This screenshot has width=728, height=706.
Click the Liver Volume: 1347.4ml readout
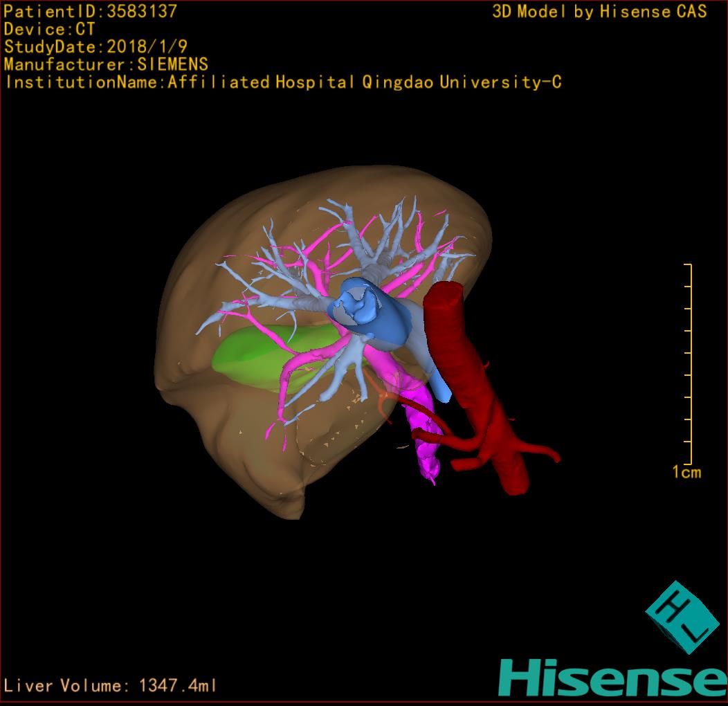[110, 685]
